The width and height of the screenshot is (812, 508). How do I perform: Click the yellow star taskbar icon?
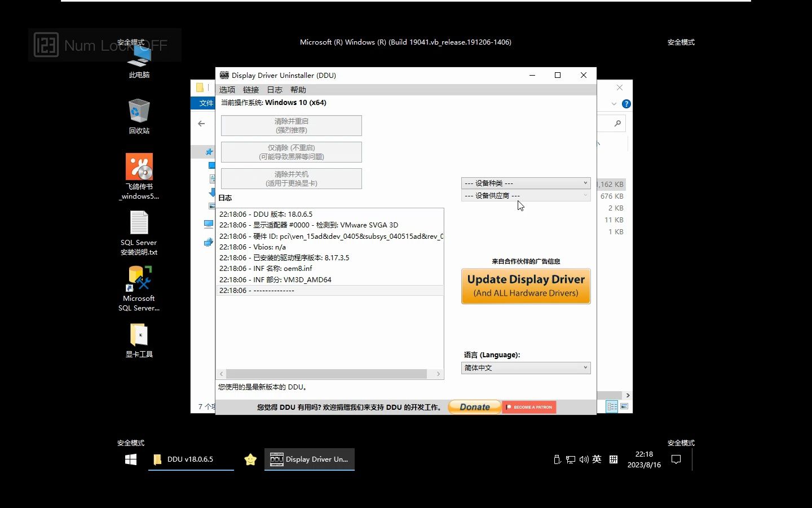250,459
